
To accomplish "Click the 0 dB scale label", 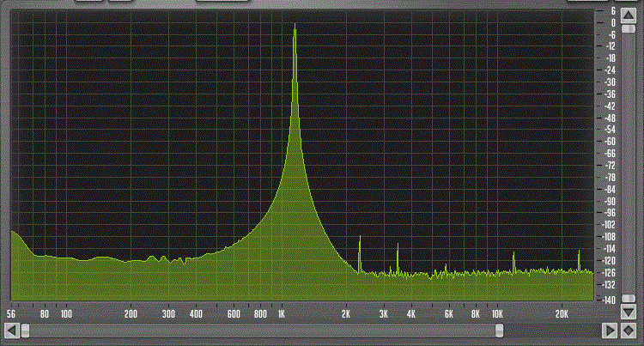I will (x=613, y=23).
